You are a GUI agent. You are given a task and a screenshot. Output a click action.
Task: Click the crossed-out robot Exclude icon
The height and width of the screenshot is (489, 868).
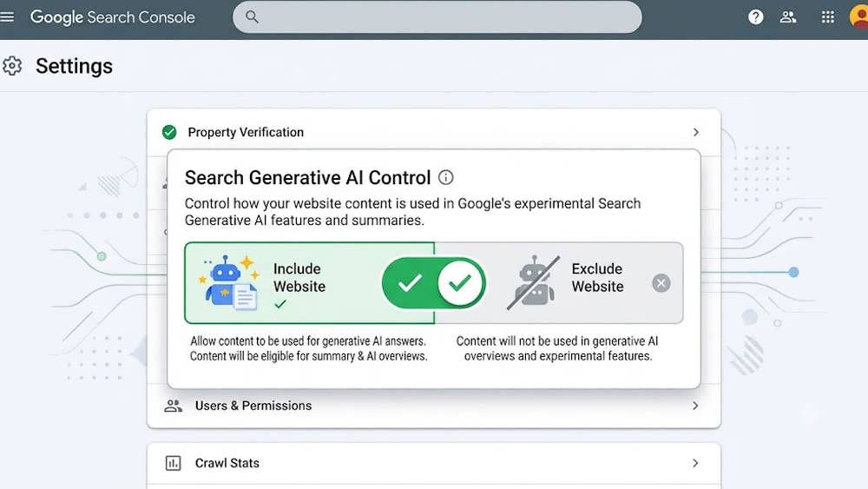[x=534, y=282]
